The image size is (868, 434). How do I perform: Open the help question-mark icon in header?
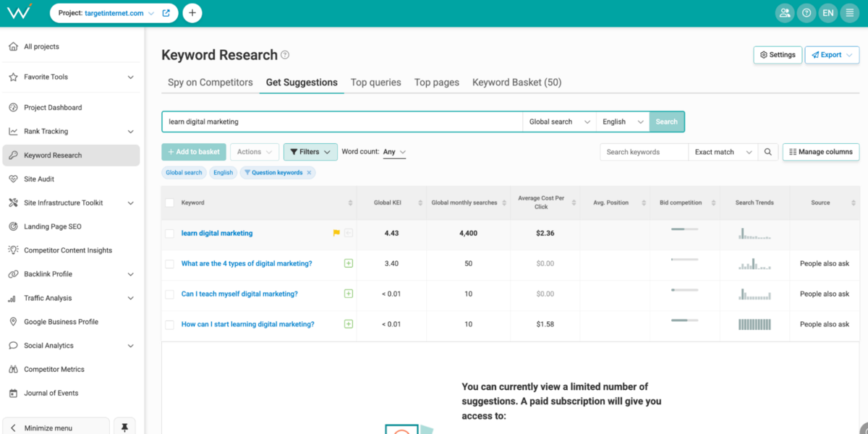click(x=806, y=13)
